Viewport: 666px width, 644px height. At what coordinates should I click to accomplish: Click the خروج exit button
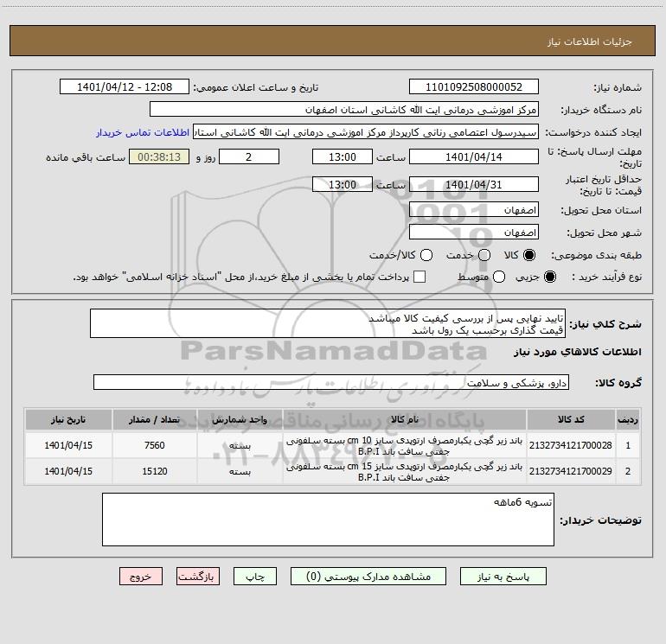click(x=141, y=577)
